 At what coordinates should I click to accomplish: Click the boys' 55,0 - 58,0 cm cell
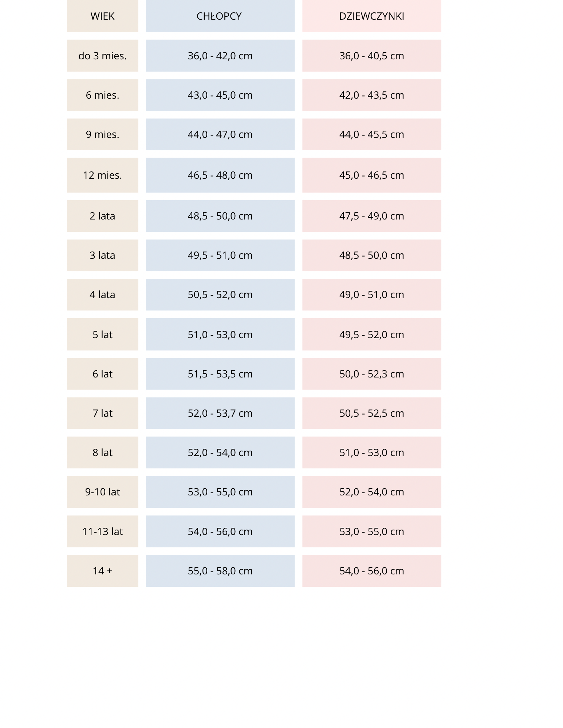coord(220,571)
